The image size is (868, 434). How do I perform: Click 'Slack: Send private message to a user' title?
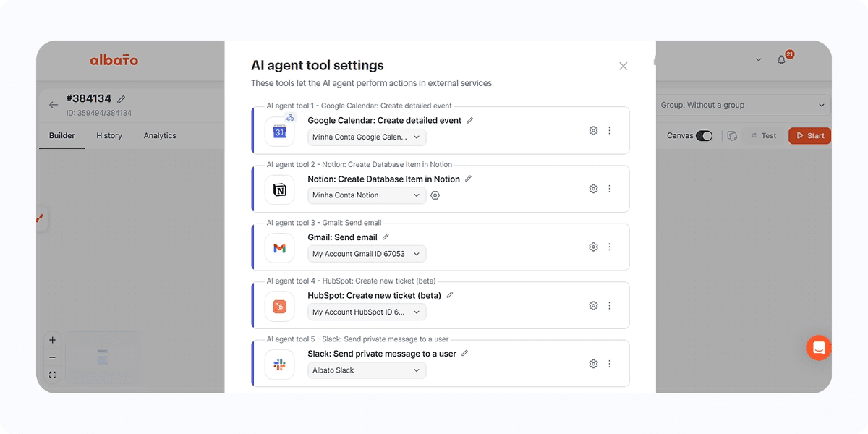coord(382,354)
